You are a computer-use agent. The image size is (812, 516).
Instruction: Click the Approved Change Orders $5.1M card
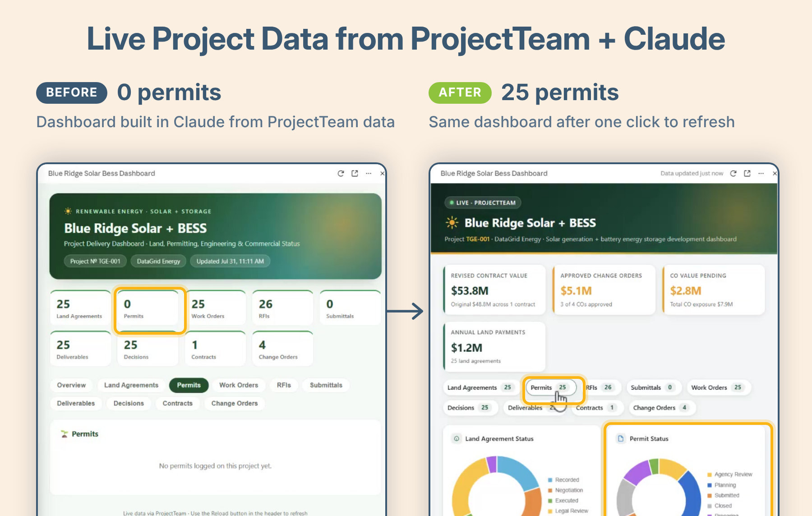[604, 290]
